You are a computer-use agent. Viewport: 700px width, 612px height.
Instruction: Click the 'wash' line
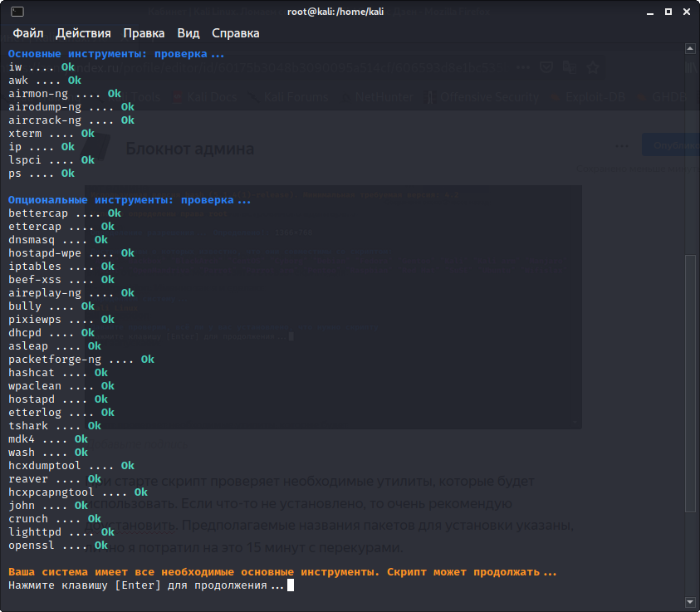(x=48, y=453)
